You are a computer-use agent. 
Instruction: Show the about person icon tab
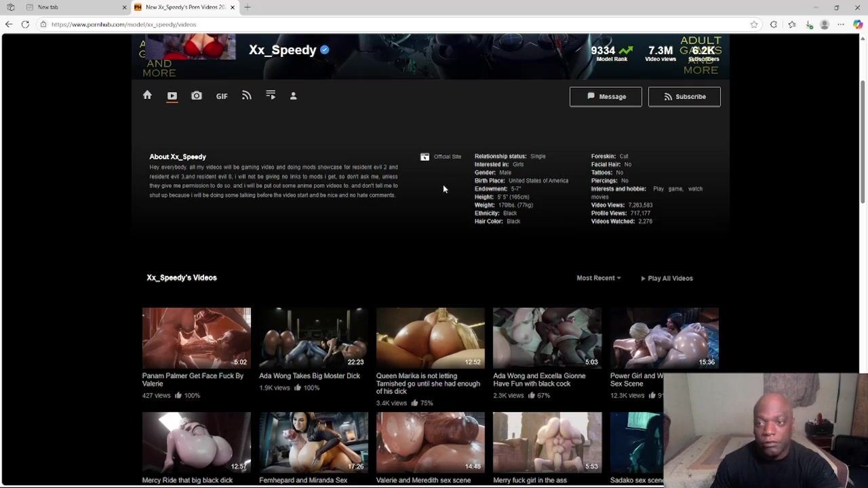[x=294, y=96]
